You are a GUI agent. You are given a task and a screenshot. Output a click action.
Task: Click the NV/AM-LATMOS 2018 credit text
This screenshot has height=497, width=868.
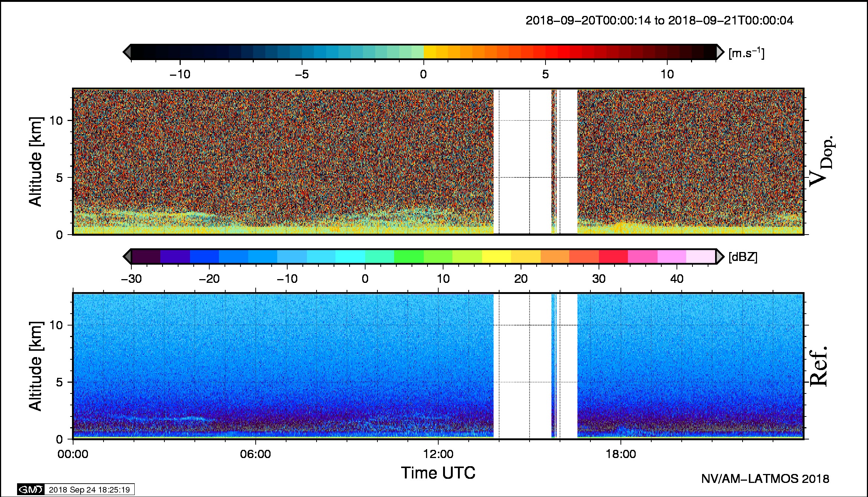[x=765, y=479]
